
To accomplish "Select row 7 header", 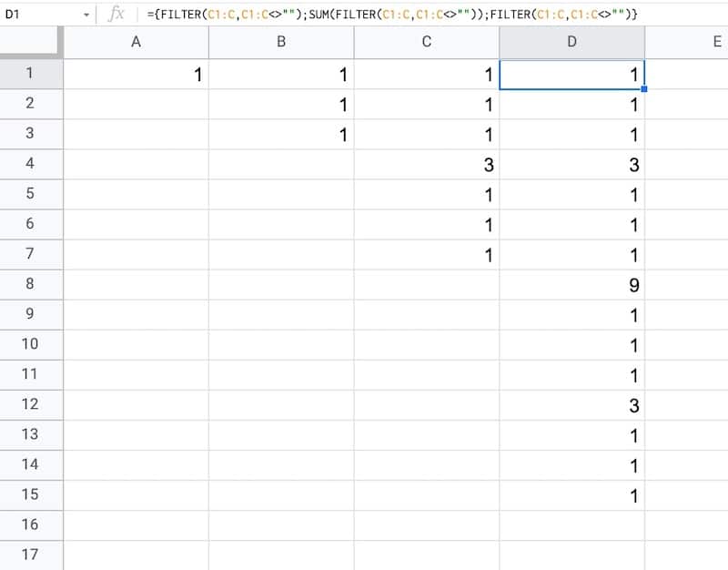I will point(31,255).
